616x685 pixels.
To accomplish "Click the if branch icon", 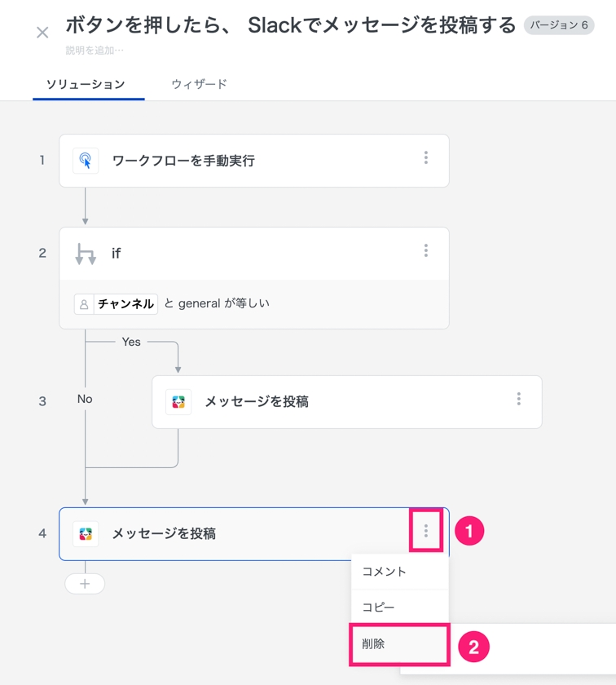I will (x=86, y=254).
